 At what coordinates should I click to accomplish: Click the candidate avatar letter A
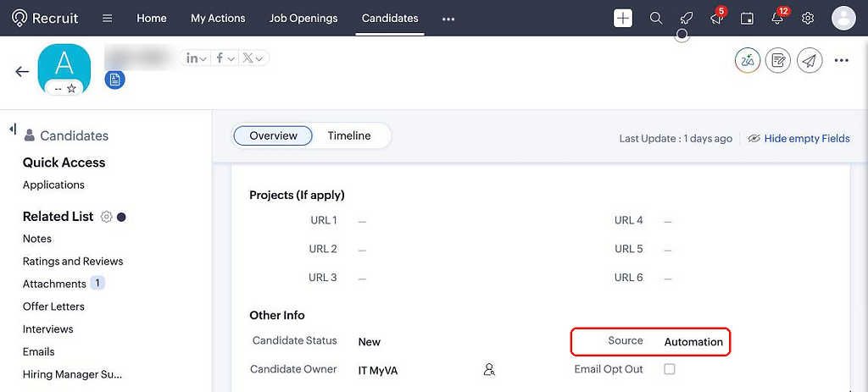(x=64, y=64)
